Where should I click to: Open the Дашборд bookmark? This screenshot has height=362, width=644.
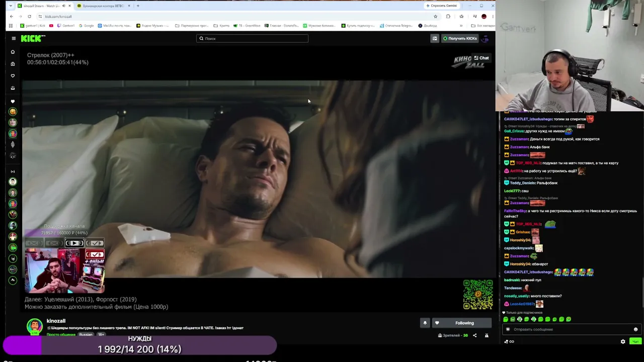point(427,26)
